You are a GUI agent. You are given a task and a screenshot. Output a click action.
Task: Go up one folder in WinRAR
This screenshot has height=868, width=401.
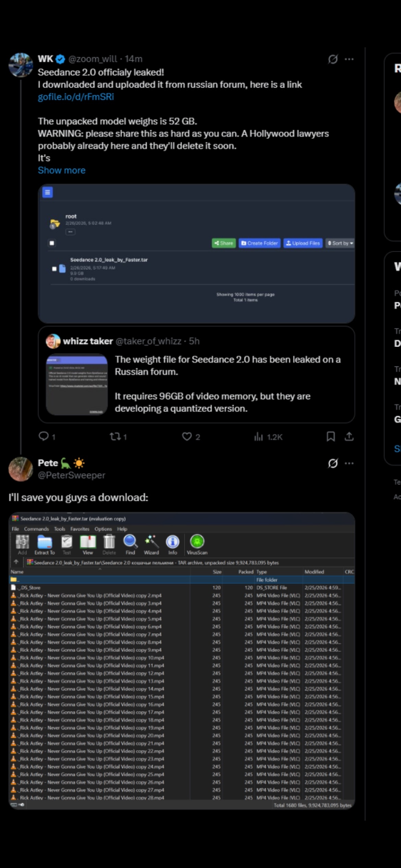pos(16,562)
